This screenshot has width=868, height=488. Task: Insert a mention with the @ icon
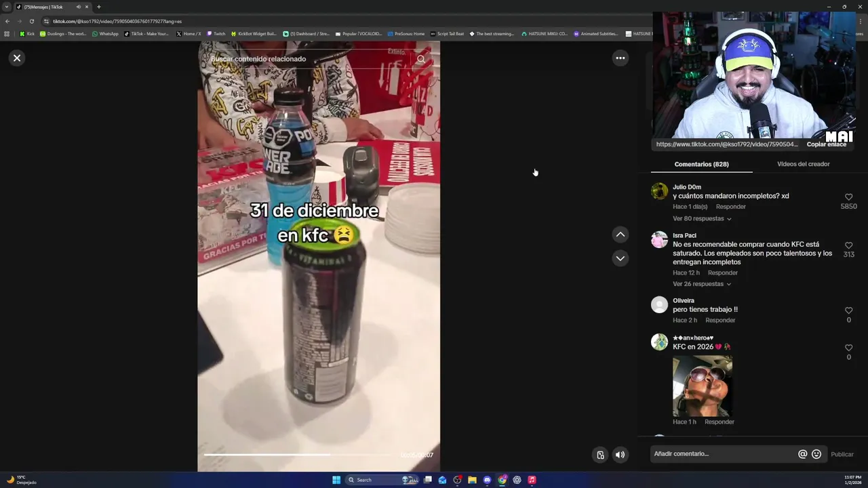tap(802, 454)
